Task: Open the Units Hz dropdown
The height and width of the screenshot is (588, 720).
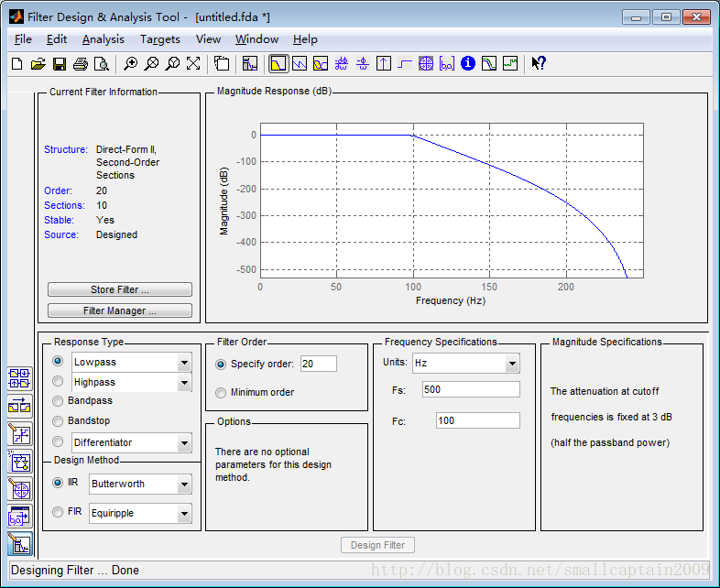Action: (512, 364)
